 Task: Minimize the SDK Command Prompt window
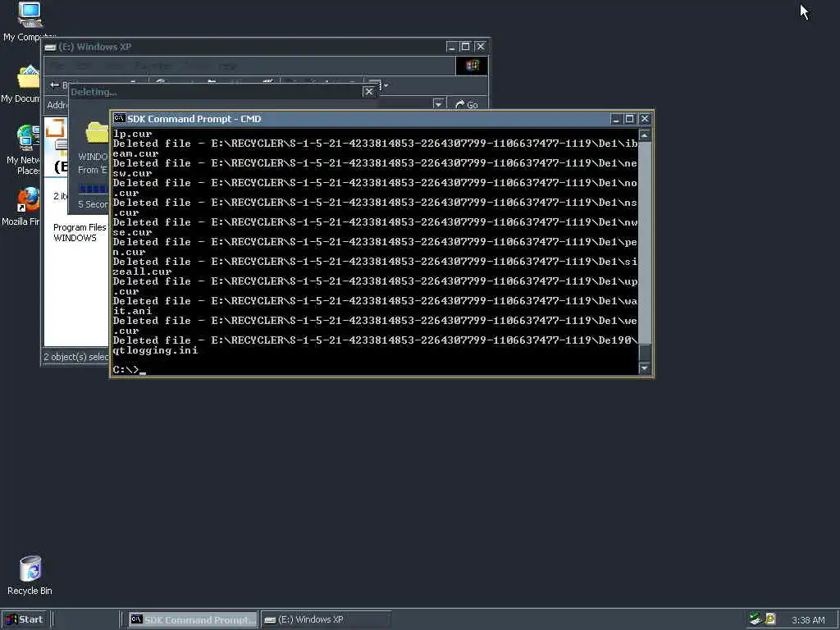(x=615, y=119)
